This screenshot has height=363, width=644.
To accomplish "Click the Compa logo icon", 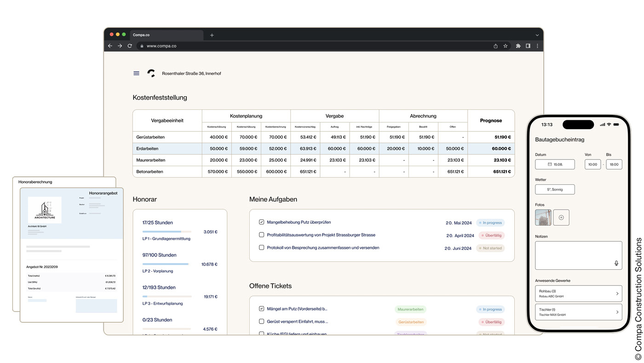I will pos(151,73).
